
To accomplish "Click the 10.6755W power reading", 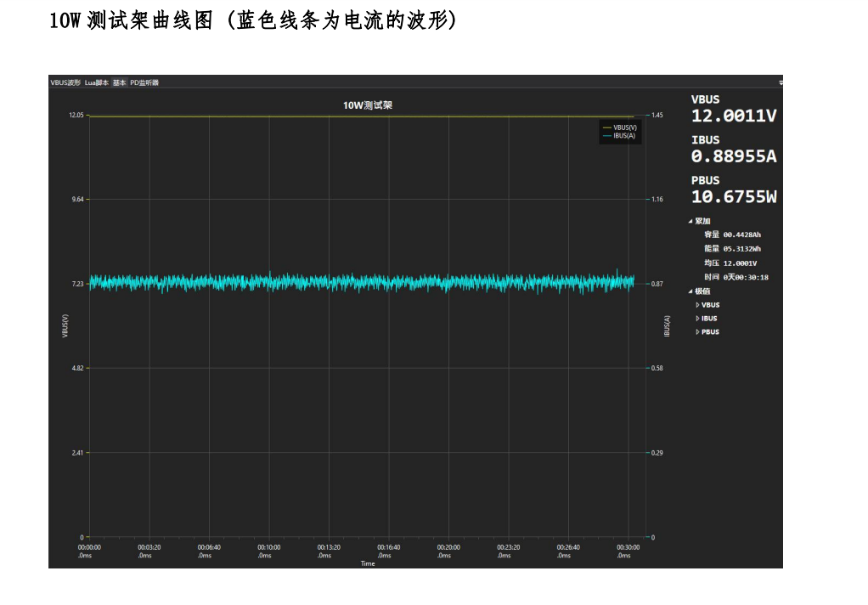I will tap(733, 197).
